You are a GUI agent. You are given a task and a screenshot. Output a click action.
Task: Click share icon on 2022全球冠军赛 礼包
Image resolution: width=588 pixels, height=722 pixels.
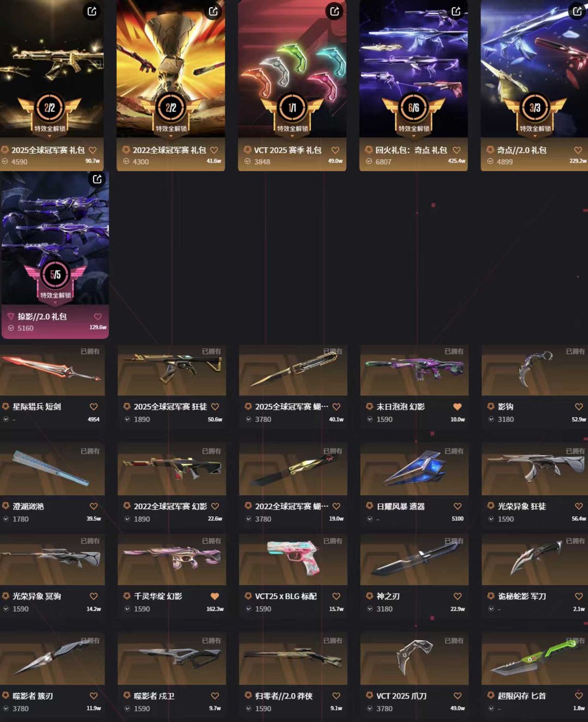coord(213,11)
